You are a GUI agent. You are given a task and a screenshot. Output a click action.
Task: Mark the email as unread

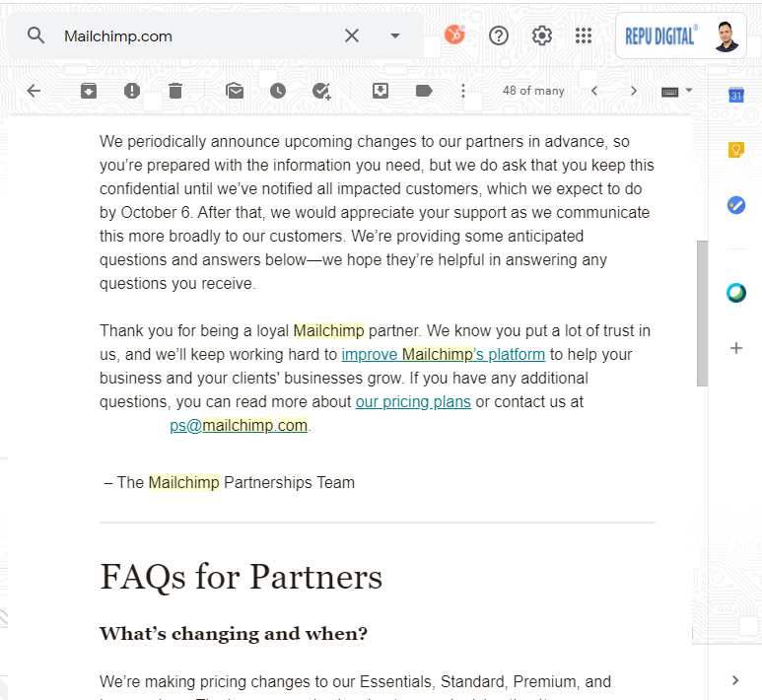coord(235,91)
